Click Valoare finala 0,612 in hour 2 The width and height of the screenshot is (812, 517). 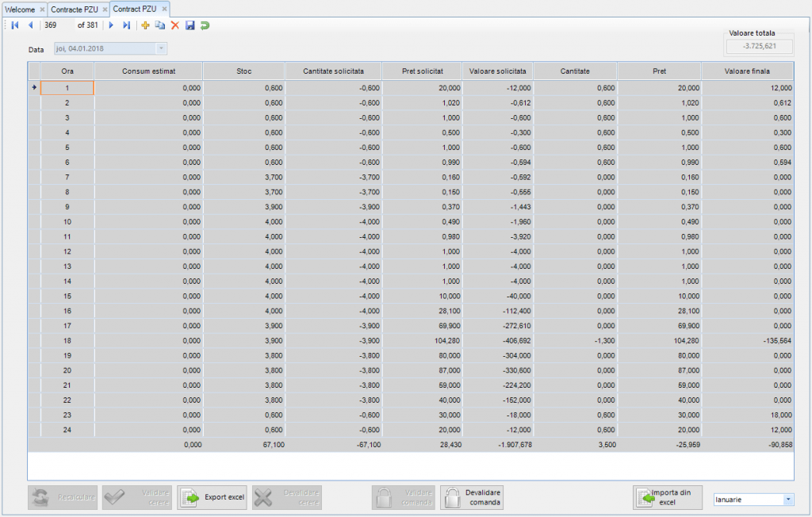[x=747, y=102]
